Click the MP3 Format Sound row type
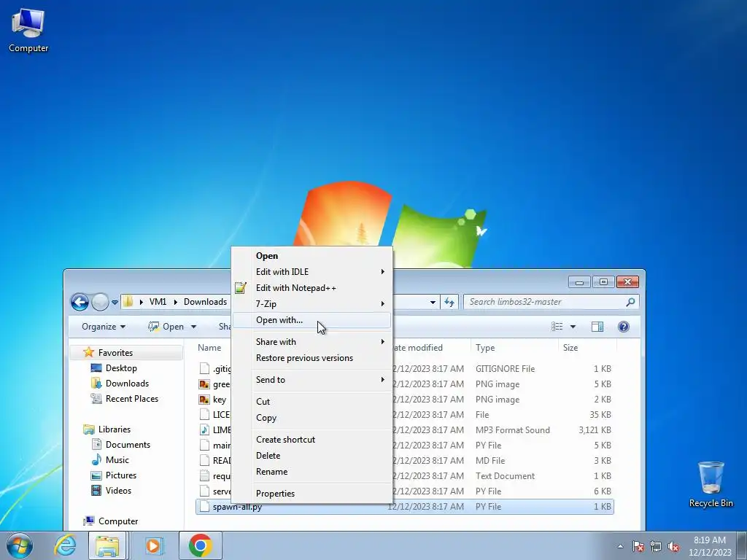Screen dimensions: 747x560 513,430
